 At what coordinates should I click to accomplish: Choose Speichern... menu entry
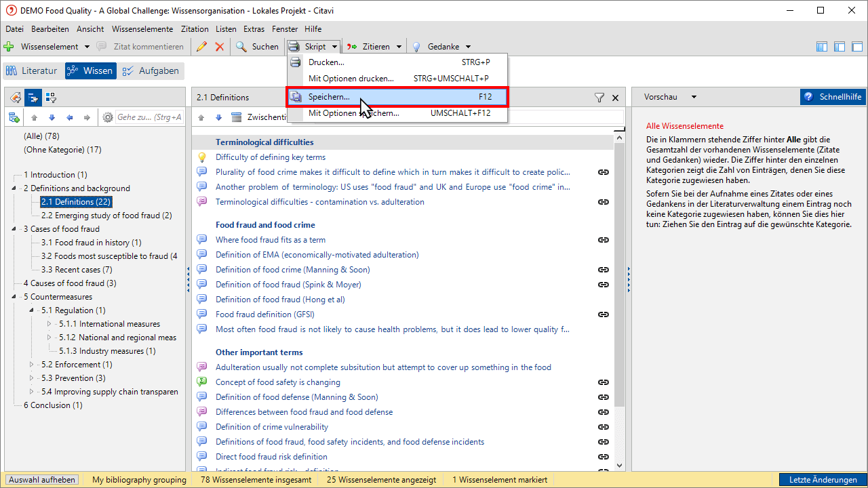point(398,97)
